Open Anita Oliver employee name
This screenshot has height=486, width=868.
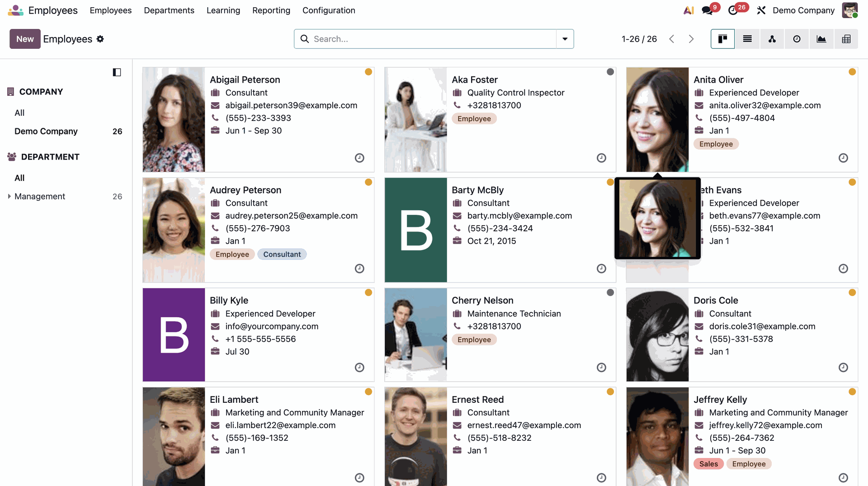click(718, 80)
